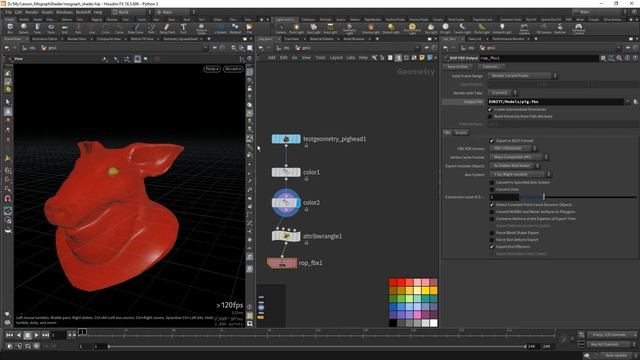
Task: Open Axis System dropdown
Action: [520, 174]
